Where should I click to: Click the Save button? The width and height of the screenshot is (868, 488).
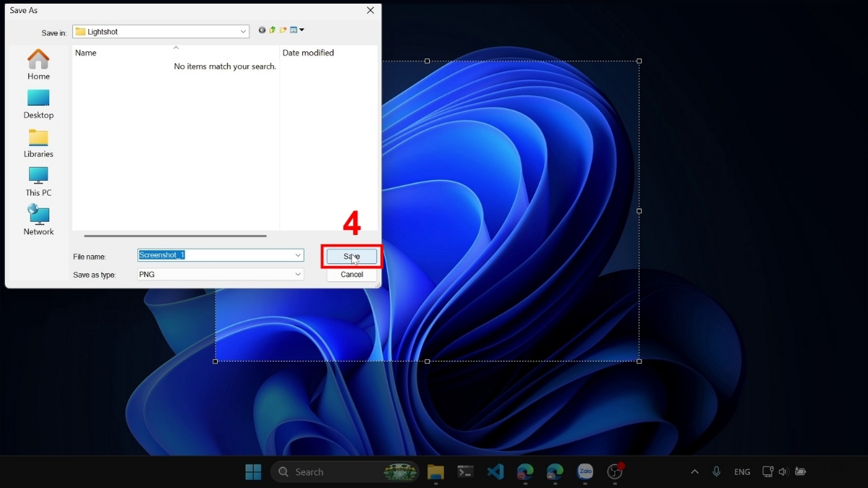[352, 257]
